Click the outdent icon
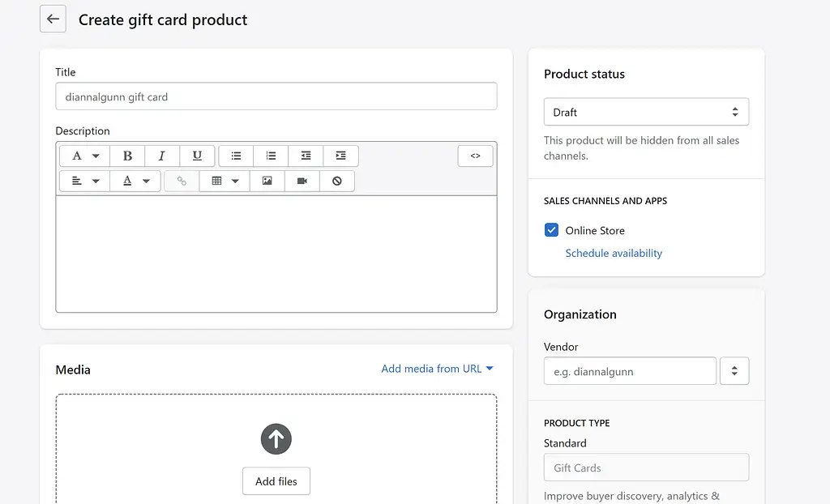The width and height of the screenshot is (830, 504). point(306,156)
